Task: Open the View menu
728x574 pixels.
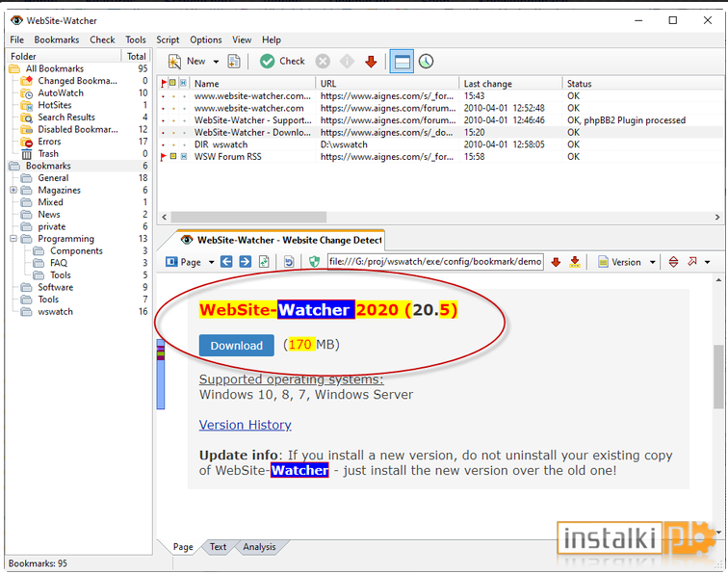Action: tap(242, 39)
